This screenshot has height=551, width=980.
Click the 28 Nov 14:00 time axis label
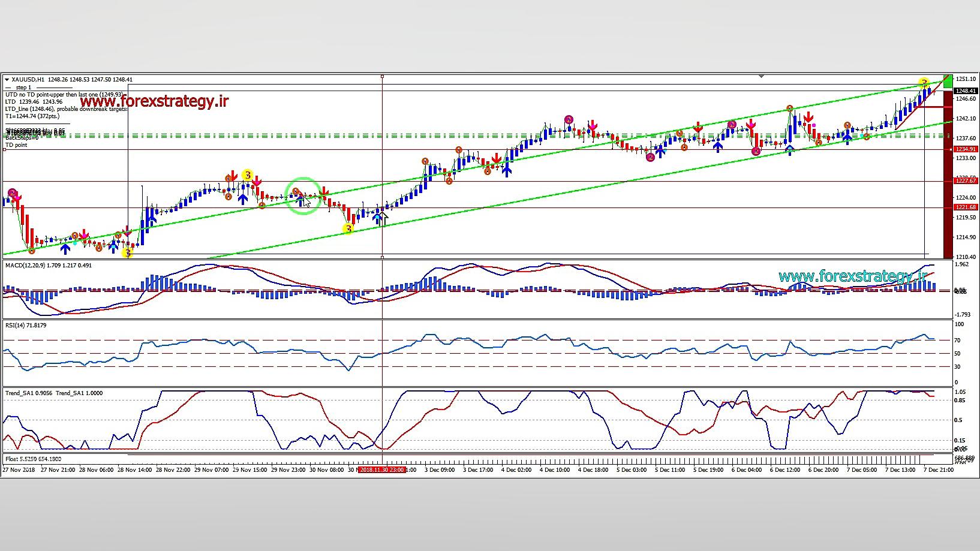[135, 470]
